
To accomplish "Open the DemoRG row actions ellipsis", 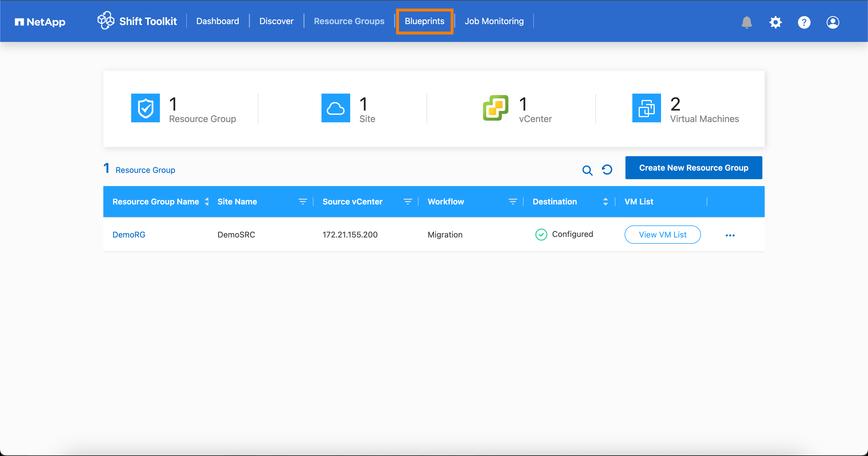I will click(730, 235).
